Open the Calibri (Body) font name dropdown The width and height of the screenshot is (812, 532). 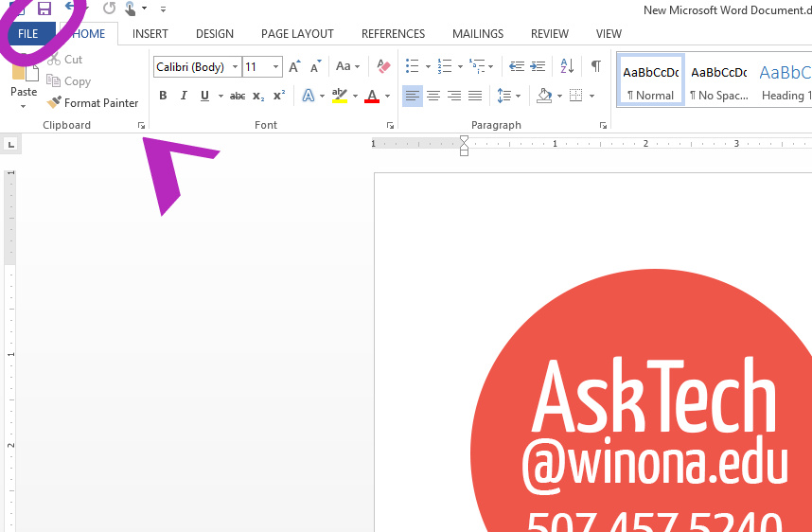pyautogui.click(x=236, y=67)
